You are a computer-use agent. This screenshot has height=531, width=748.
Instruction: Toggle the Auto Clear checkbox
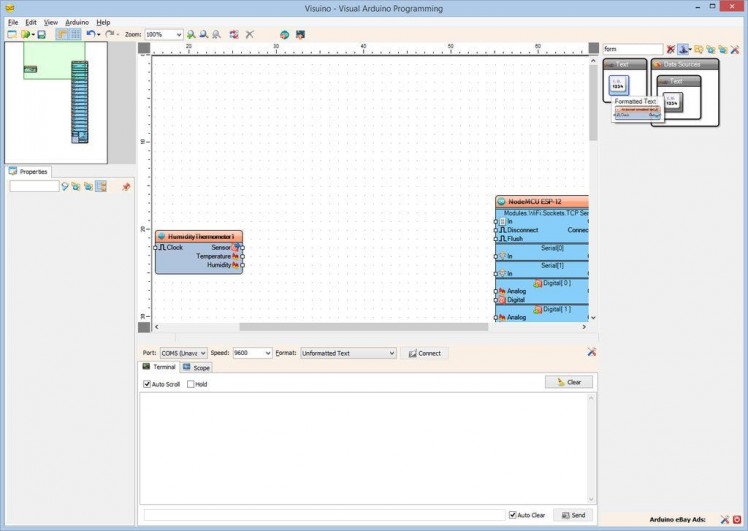click(x=513, y=515)
